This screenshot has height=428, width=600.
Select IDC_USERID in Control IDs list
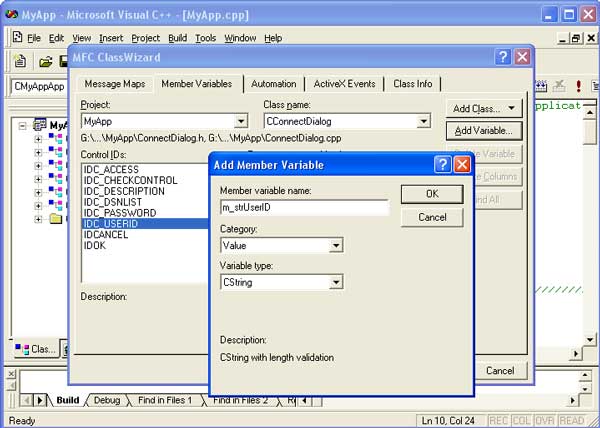(145, 224)
